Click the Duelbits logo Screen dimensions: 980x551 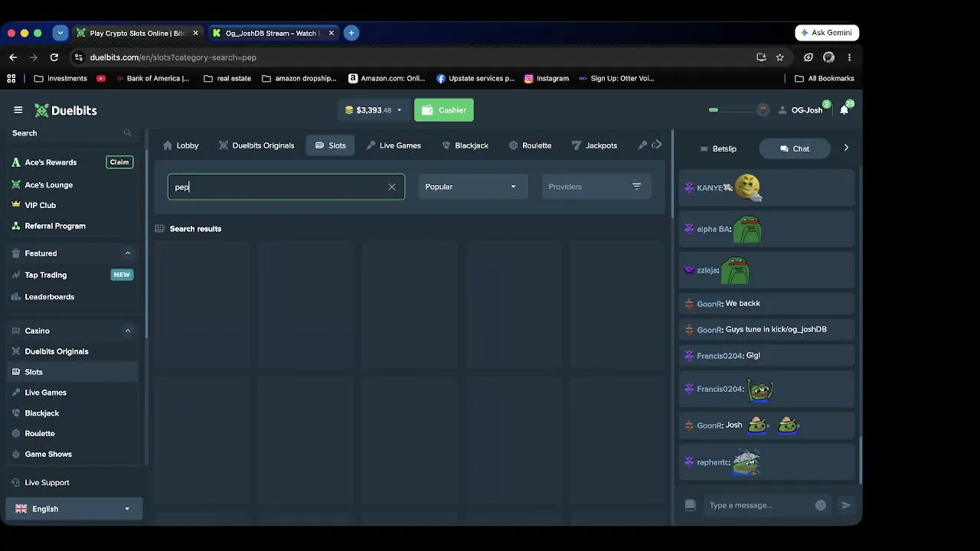pos(65,110)
